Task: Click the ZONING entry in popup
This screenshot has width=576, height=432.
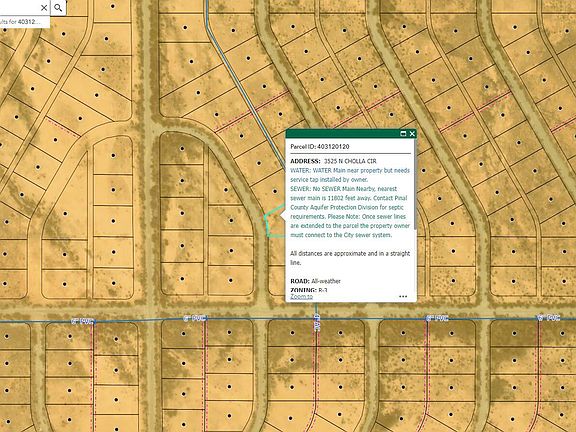Action: [x=309, y=290]
